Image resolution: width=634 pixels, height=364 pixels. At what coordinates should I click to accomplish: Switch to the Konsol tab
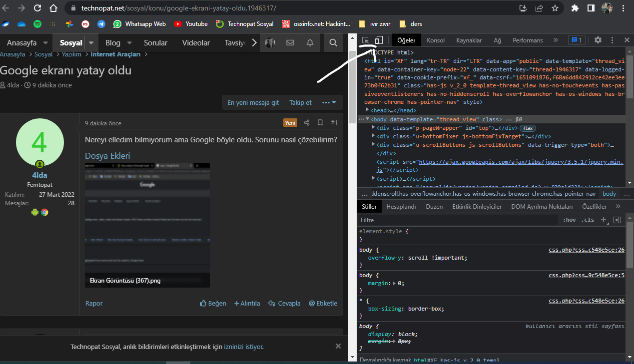(x=436, y=40)
